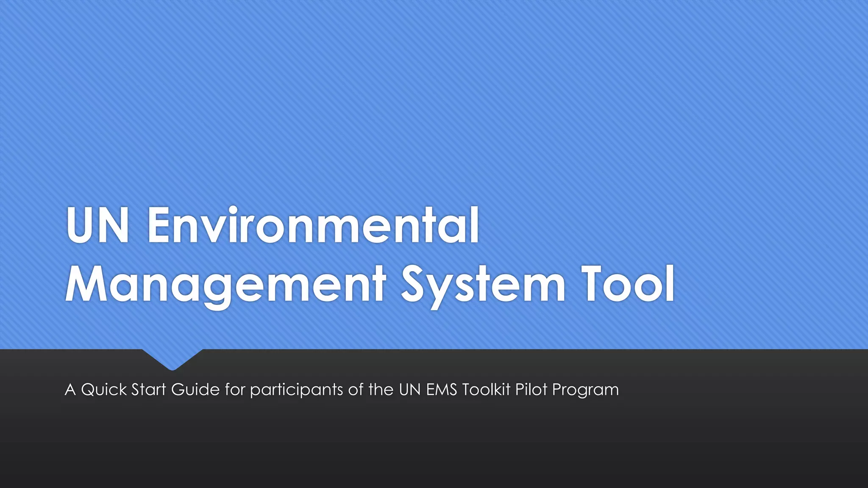Viewport: 868px width, 488px height.
Task: Click "Start" in the subtitle text
Action: tap(149, 389)
